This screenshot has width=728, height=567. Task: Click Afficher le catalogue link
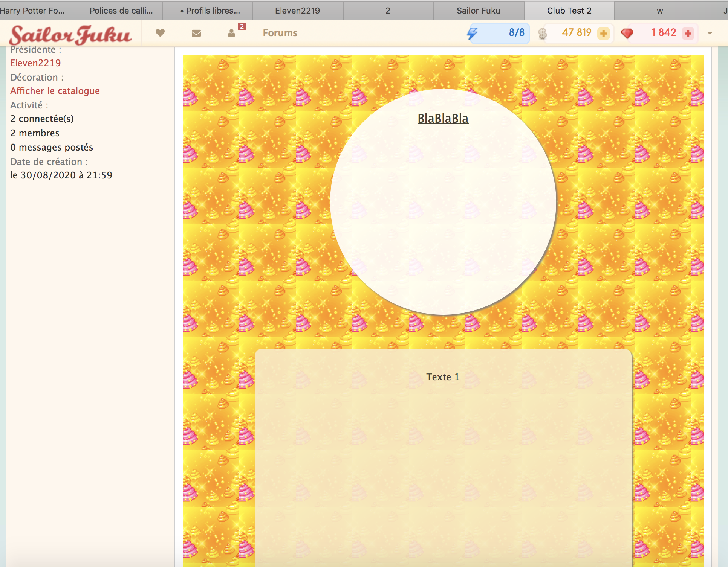tap(55, 91)
